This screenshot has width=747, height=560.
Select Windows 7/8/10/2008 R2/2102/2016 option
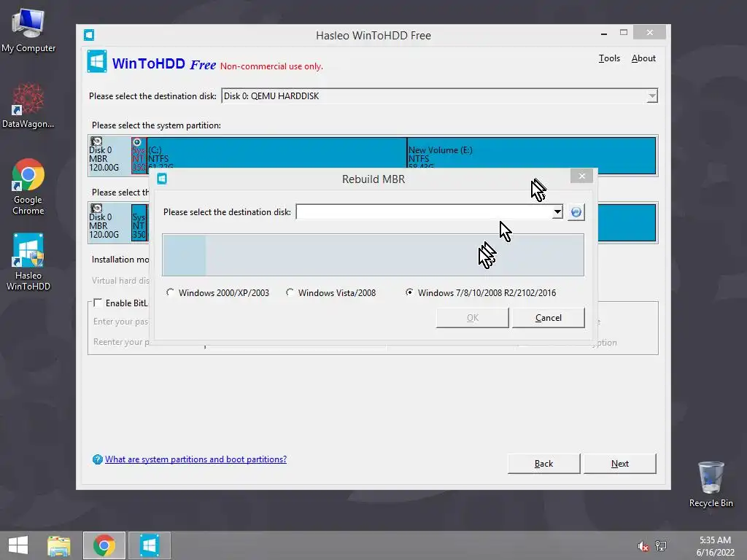point(409,292)
